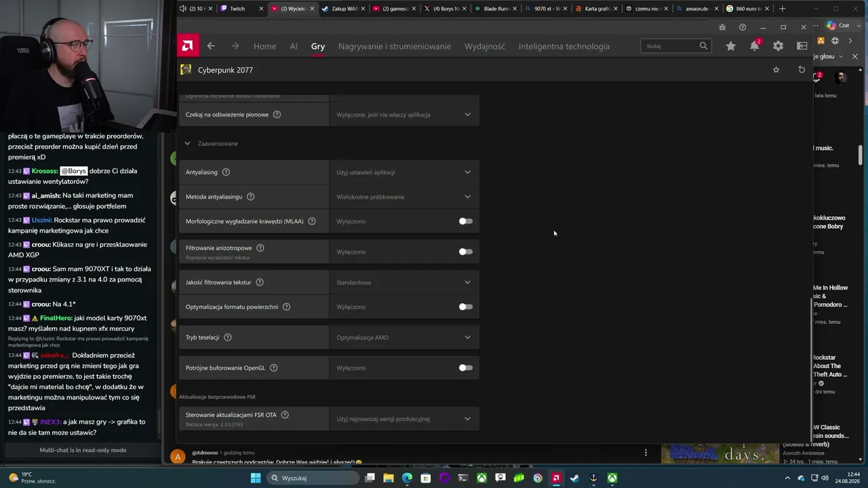Open Sterowanie aktualizacjami FSR OTA dropdown

pos(404,419)
